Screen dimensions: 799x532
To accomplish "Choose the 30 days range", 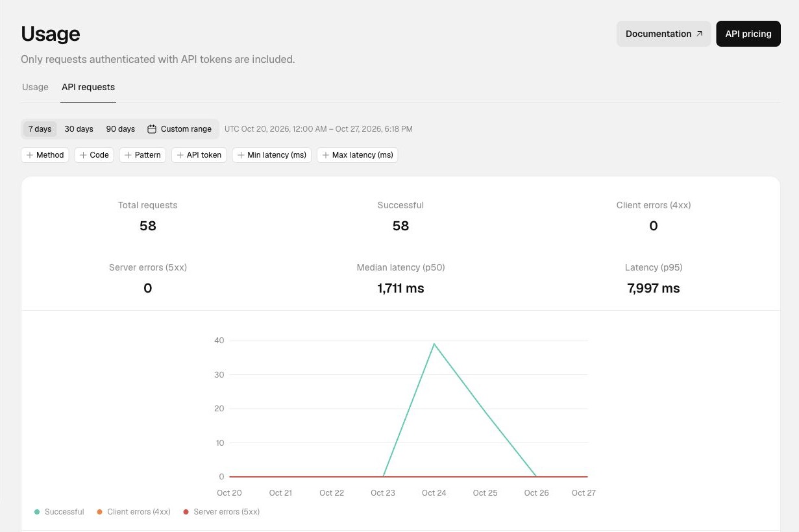I will pyautogui.click(x=79, y=129).
